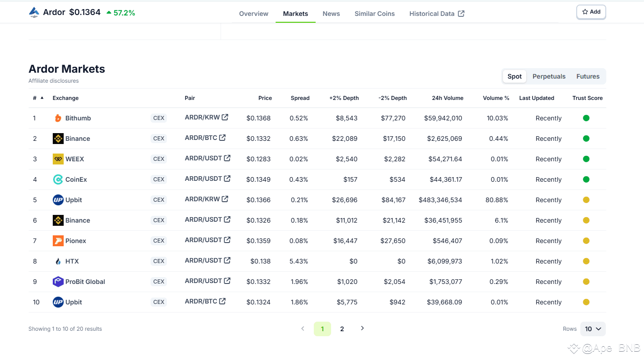Switch to the News tab

331,13
